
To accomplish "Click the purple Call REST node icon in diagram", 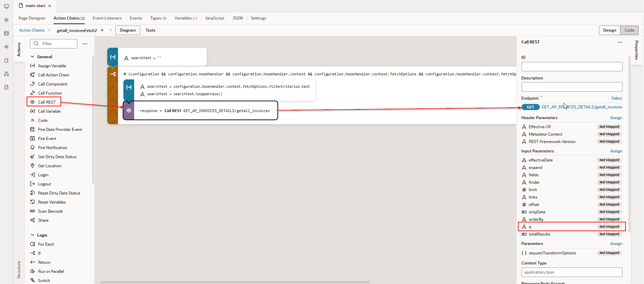I will (x=129, y=110).
